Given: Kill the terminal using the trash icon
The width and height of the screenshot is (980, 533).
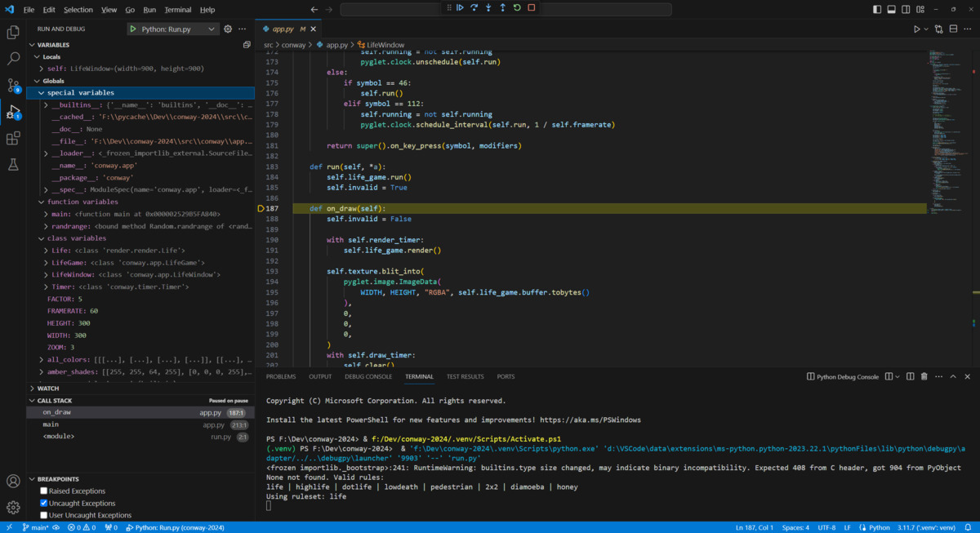Looking at the screenshot, I should tap(924, 376).
